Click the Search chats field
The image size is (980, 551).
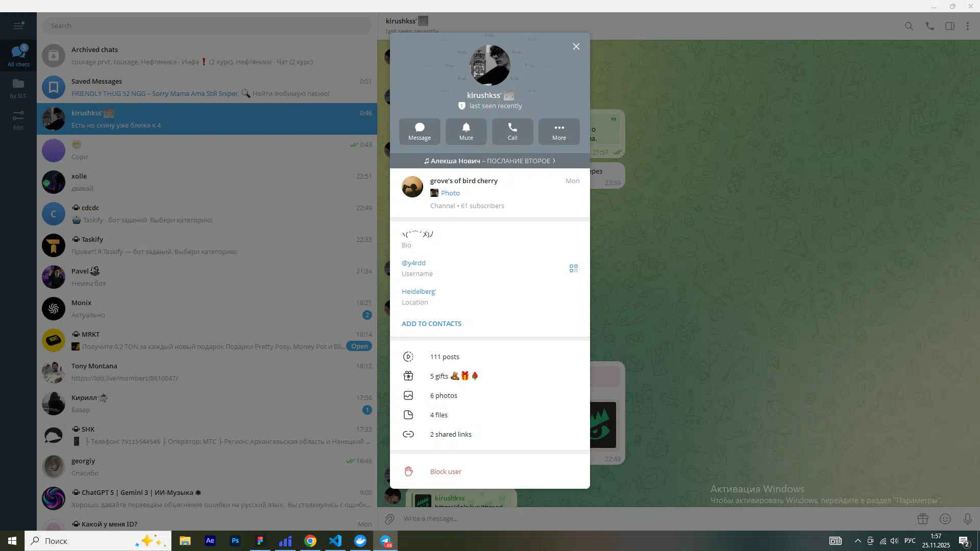click(207, 26)
